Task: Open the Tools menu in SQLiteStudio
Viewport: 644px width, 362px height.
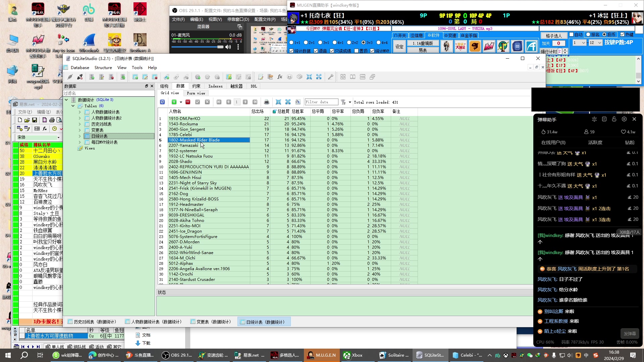Action: point(137,67)
